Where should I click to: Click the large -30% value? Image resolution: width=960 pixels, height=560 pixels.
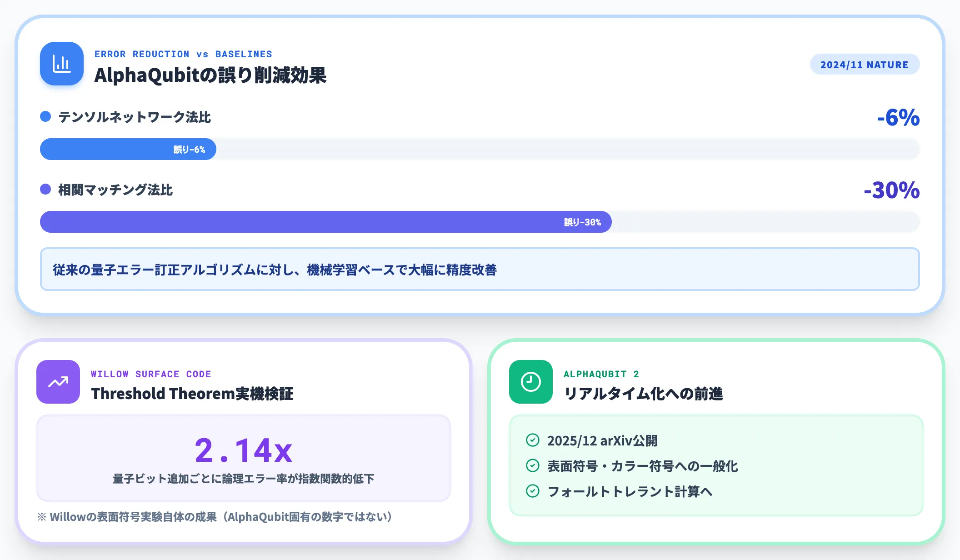(x=892, y=190)
